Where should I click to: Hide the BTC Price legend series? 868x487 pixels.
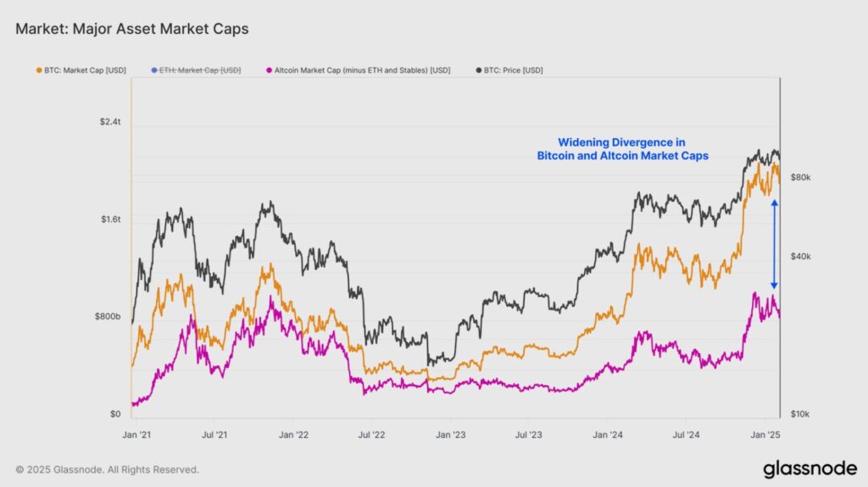(509, 70)
